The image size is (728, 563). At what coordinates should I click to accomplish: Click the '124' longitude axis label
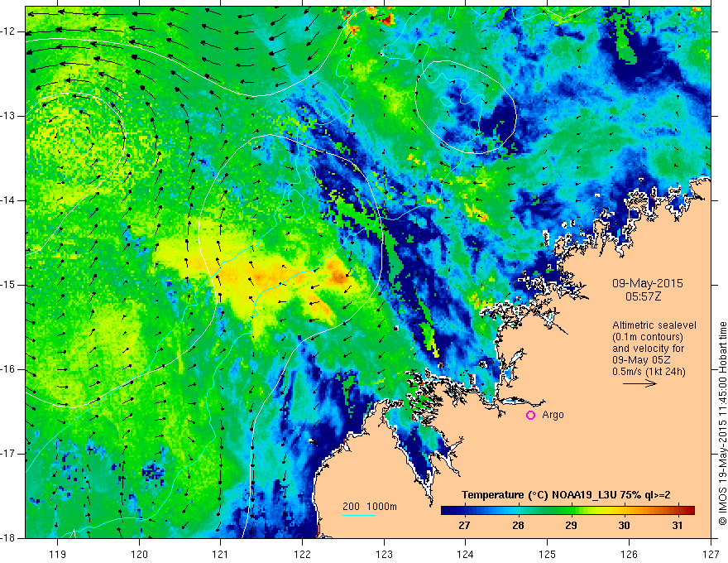click(466, 554)
